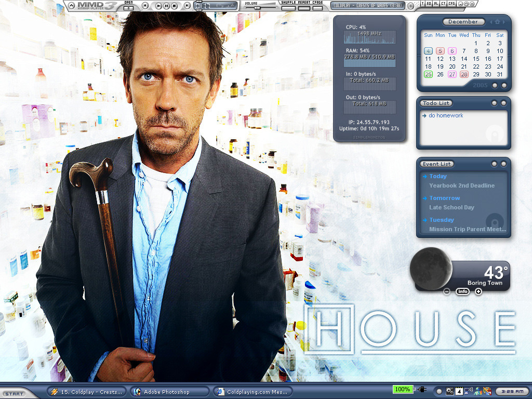Click the Open eject button in Winamp
Screen dimensions: 532x399
pyautogui.click(x=128, y=8)
